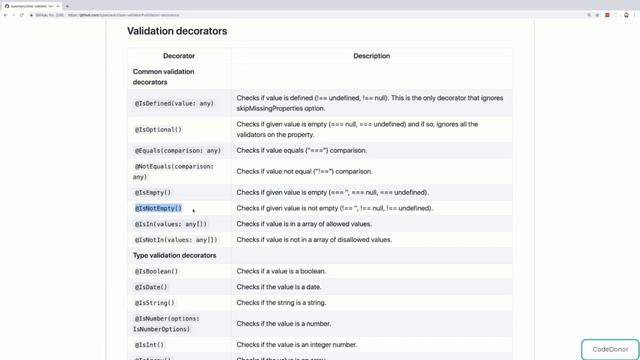This screenshot has height=360, width=640.
Task: Click description "Checks if the string is a string"
Action: 281,303
